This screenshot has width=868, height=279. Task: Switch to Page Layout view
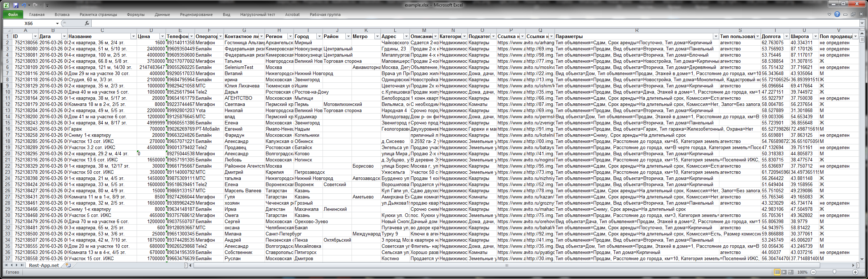(784, 272)
